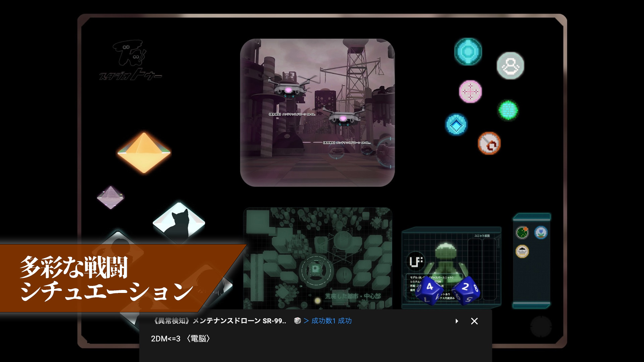
Task: Close the dice roll message bar
Action: (x=474, y=321)
